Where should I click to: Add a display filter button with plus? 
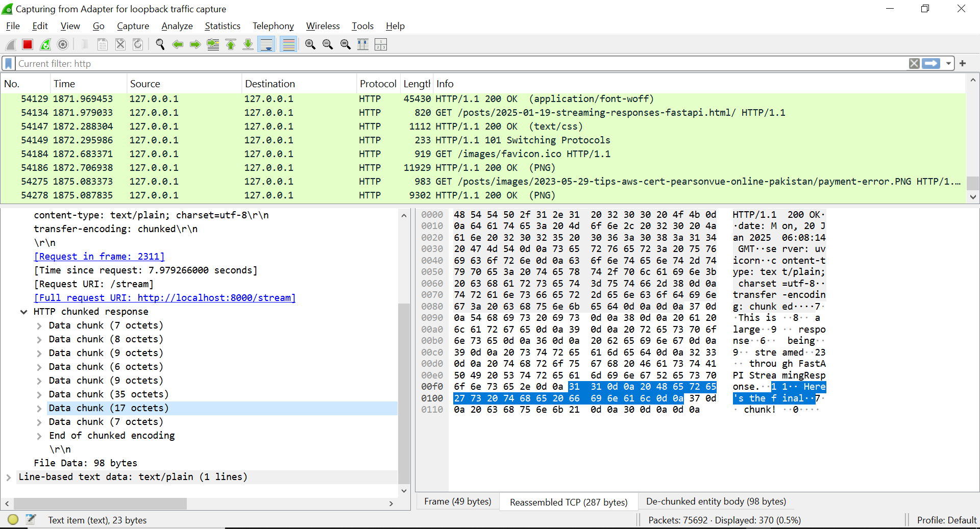963,63
